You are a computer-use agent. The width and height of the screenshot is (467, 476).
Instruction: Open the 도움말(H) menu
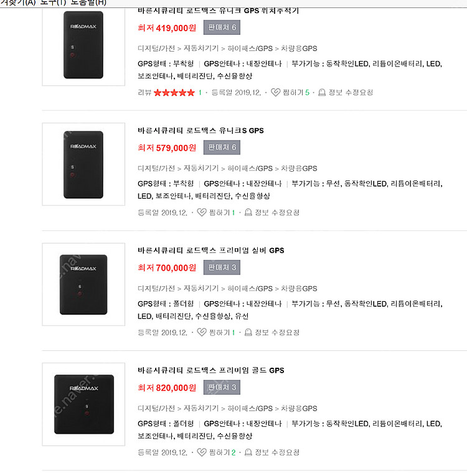click(x=88, y=2)
